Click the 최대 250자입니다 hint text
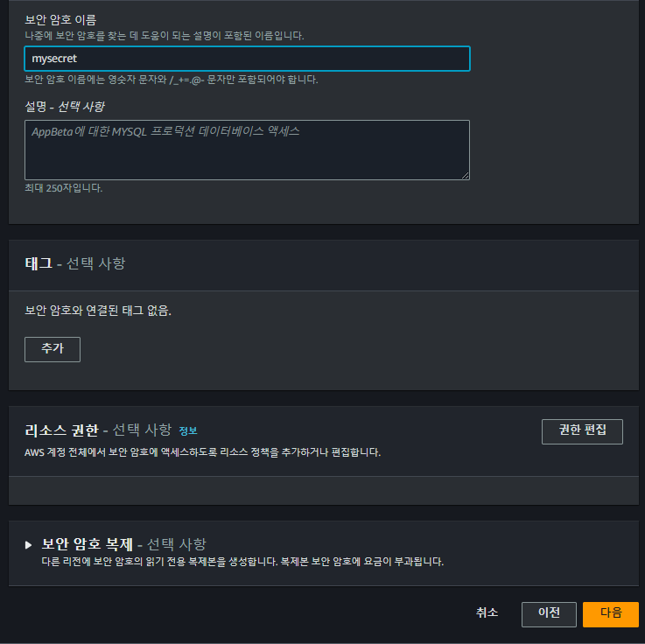 coord(63,188)
